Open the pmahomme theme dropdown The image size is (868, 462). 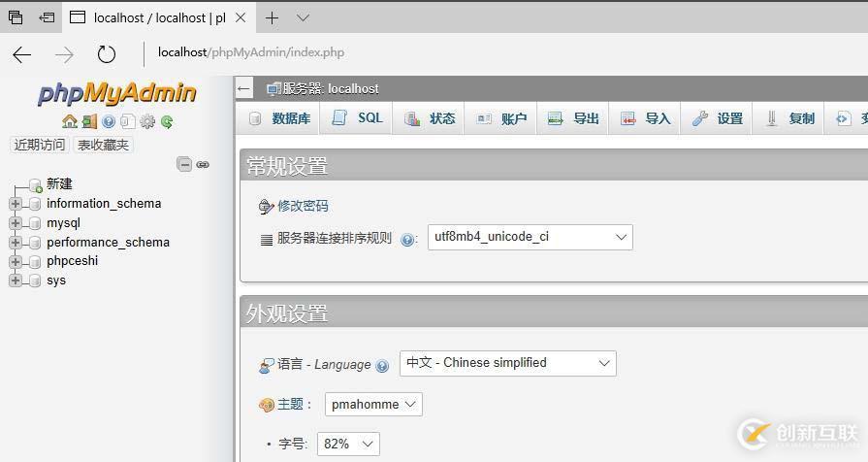(x=373, y=405)
